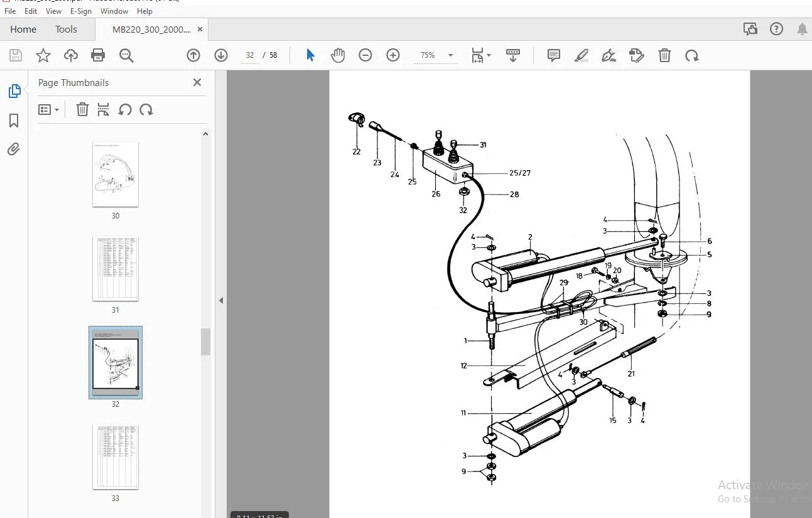812x518 pixels.
Task: Open the View menu
Action: pos(54,11)
